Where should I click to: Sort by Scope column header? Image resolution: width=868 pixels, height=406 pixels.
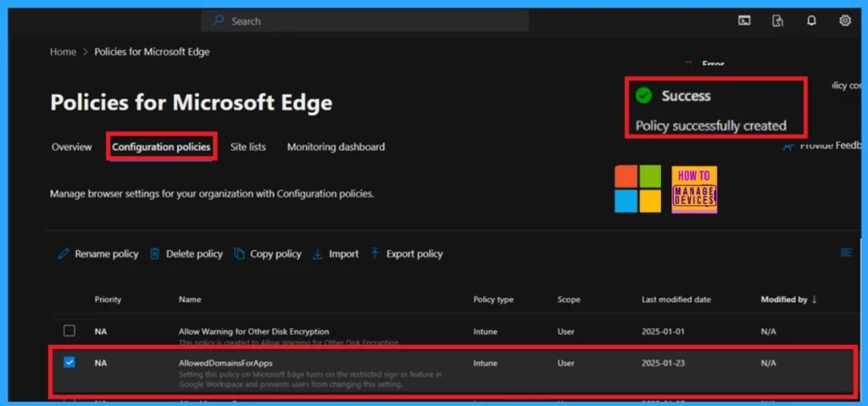pyautogui.click(x=569, y=300)
